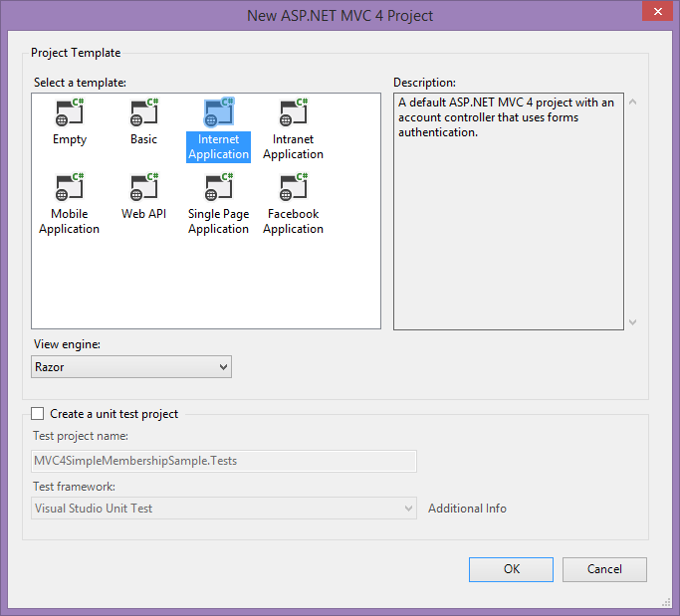Click the Test project name field
The width and height of the screenshot is (680, 616).
click(224, 461)
